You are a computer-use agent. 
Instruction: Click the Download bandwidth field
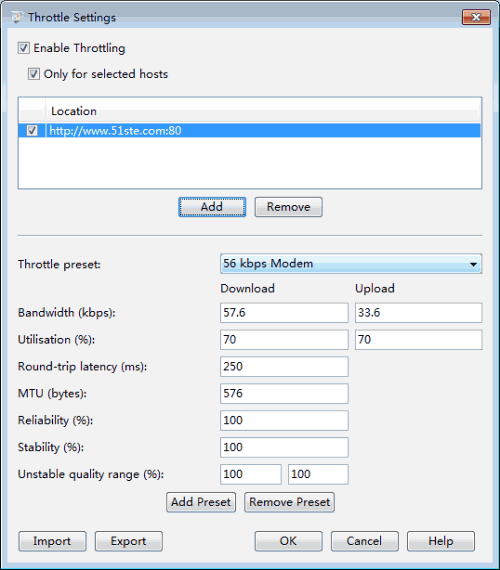click(x=284, y=313)
